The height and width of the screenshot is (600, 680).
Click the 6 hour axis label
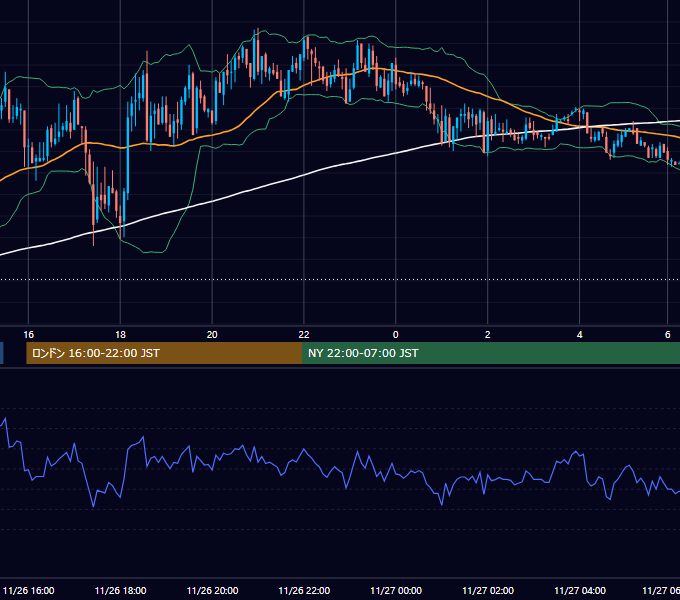(x=667, y=335)
